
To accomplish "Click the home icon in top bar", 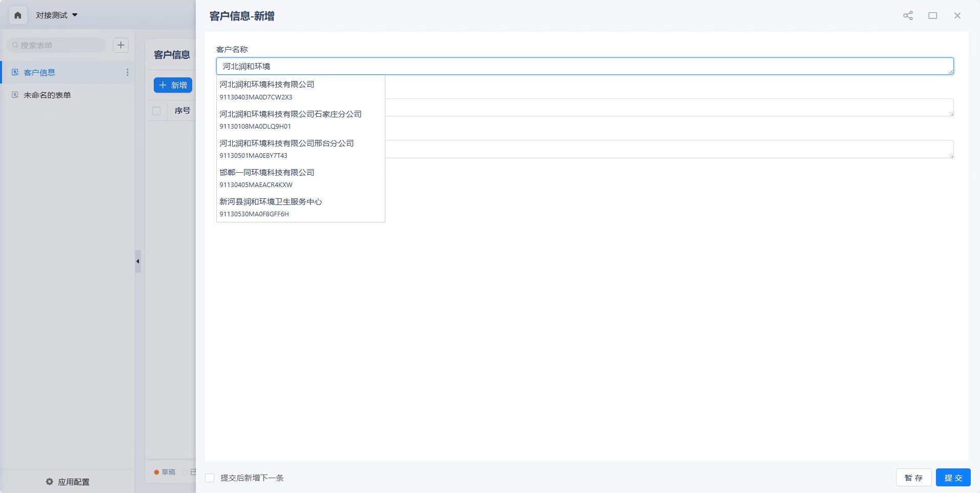I will pos(18,15).
